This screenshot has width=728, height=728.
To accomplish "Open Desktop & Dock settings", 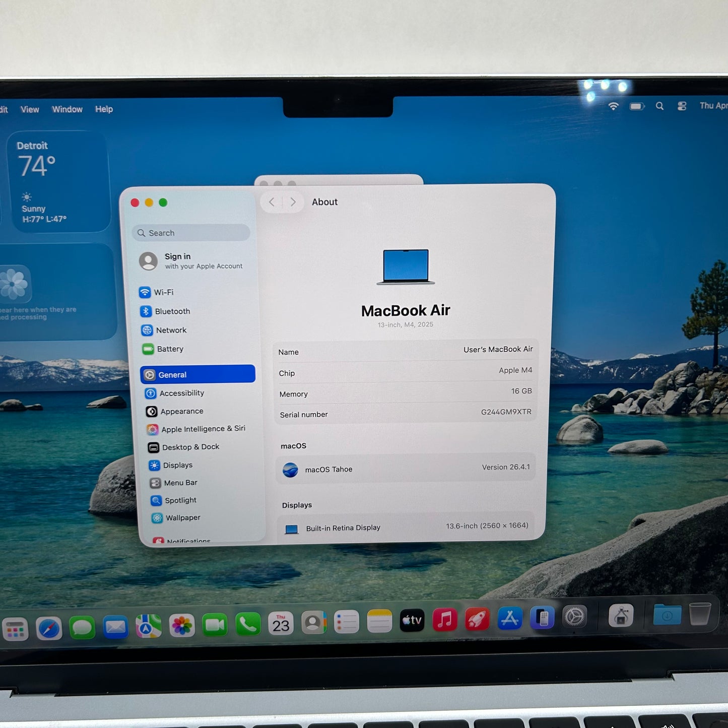I will 203,447.
